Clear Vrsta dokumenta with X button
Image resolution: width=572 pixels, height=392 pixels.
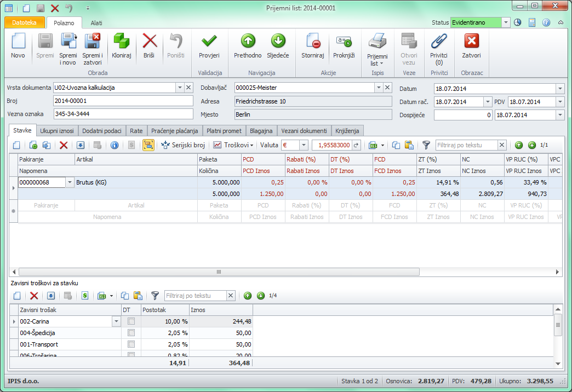point(188,88)
